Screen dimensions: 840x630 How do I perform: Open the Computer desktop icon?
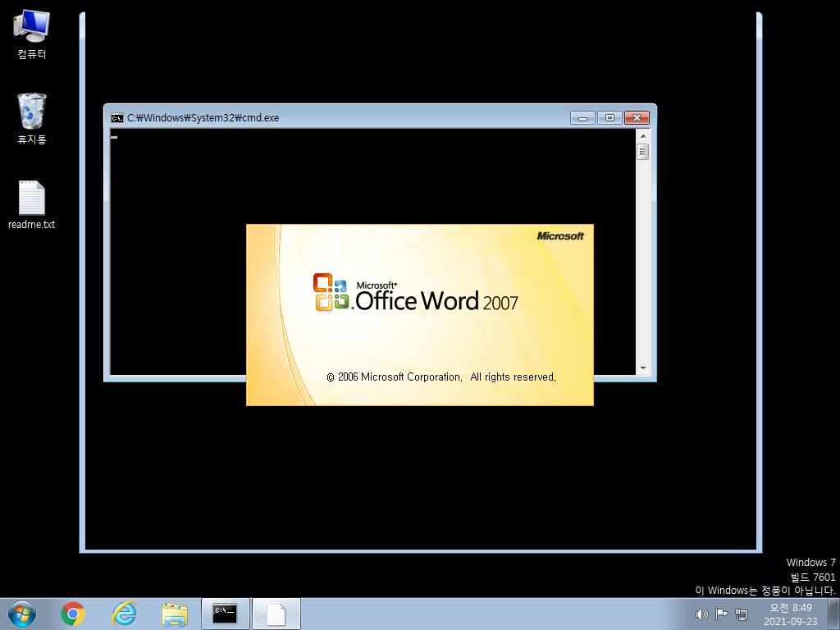pos(32,34)
